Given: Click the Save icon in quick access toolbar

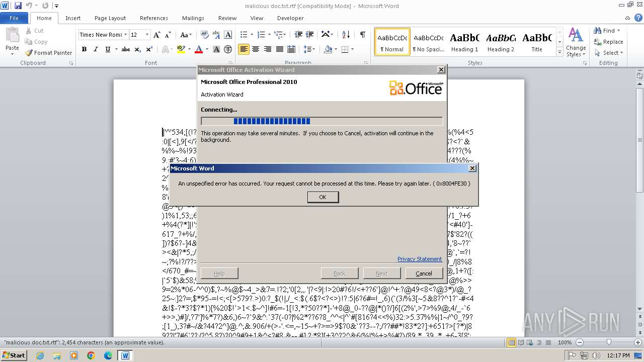Looking at the screenshot, I should pyautogui.click(x=18, y=6).
